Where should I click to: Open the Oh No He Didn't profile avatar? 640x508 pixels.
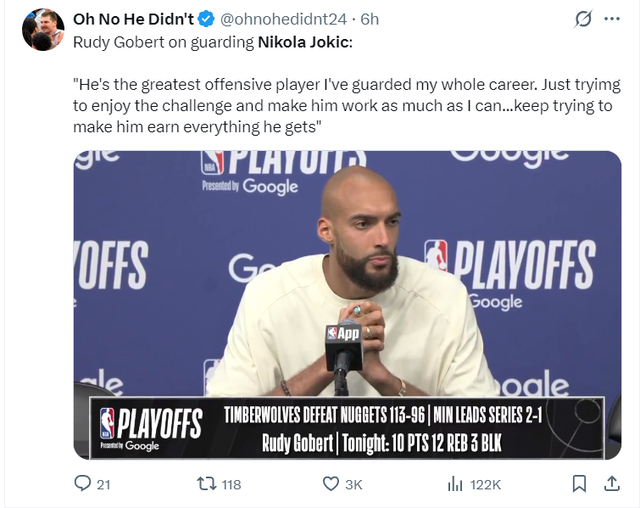[x=43, y=28]
